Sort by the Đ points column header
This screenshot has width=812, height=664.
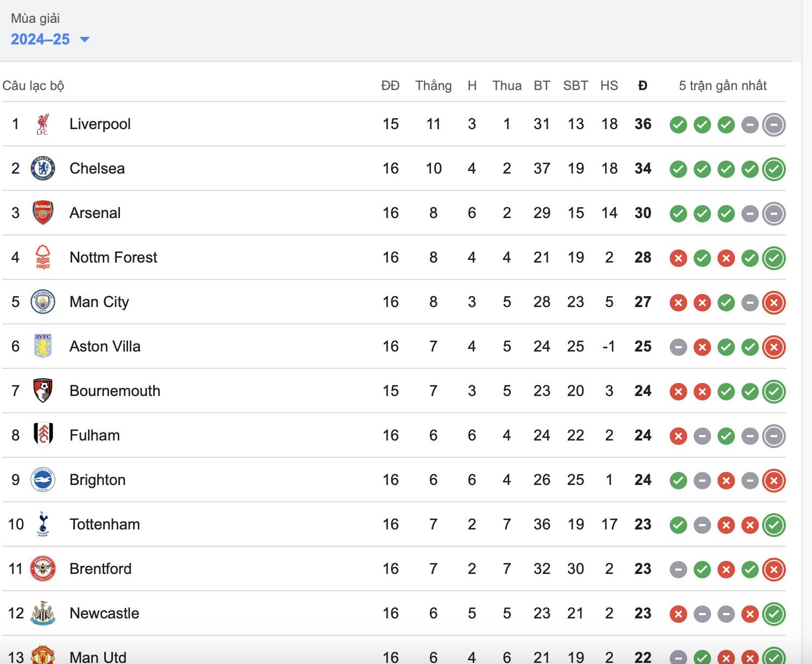point(643,85)
